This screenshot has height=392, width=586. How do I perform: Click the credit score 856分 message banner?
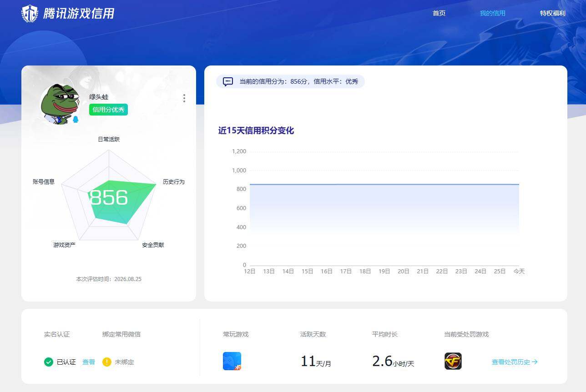click(x=290, y=82)
